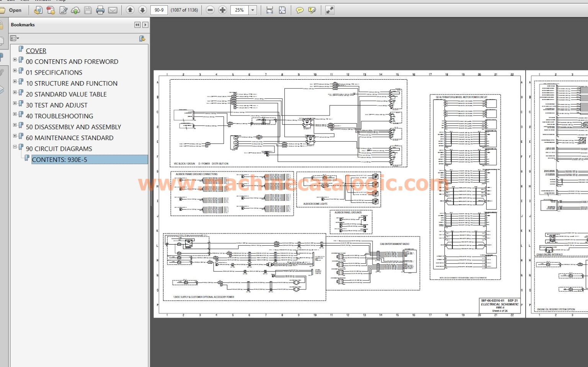Open the zoom level dropdown

[253, 10]
